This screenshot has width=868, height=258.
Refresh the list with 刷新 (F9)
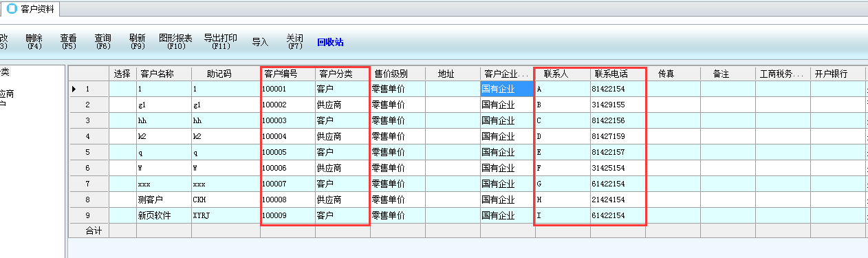pos(137,42)
